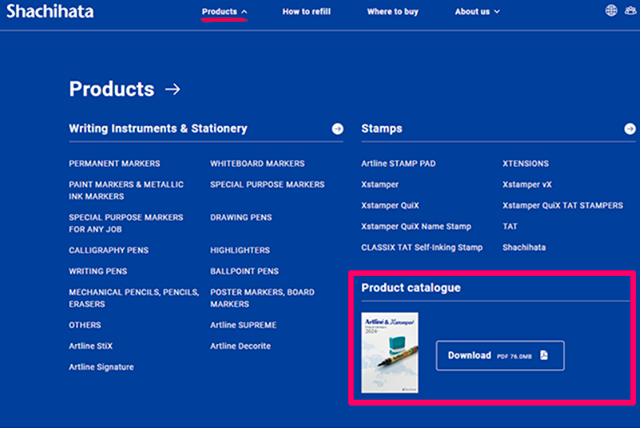Download the product catalogue PDF
640x428 pixels.
coord(500,356)
